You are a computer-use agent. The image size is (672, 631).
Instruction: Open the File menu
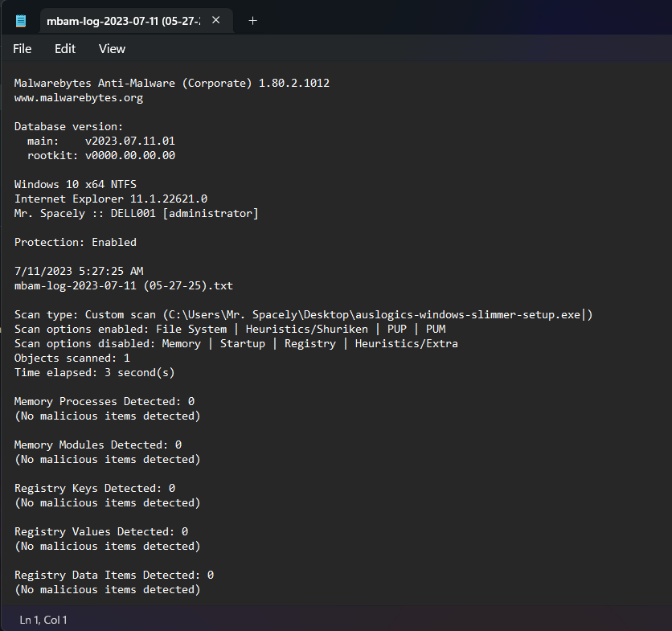point(22,49)
